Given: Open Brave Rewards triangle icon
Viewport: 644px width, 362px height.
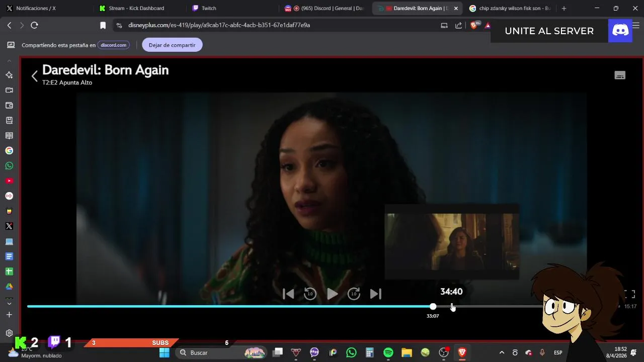Looking at the screenshot, I should [488, 25].
